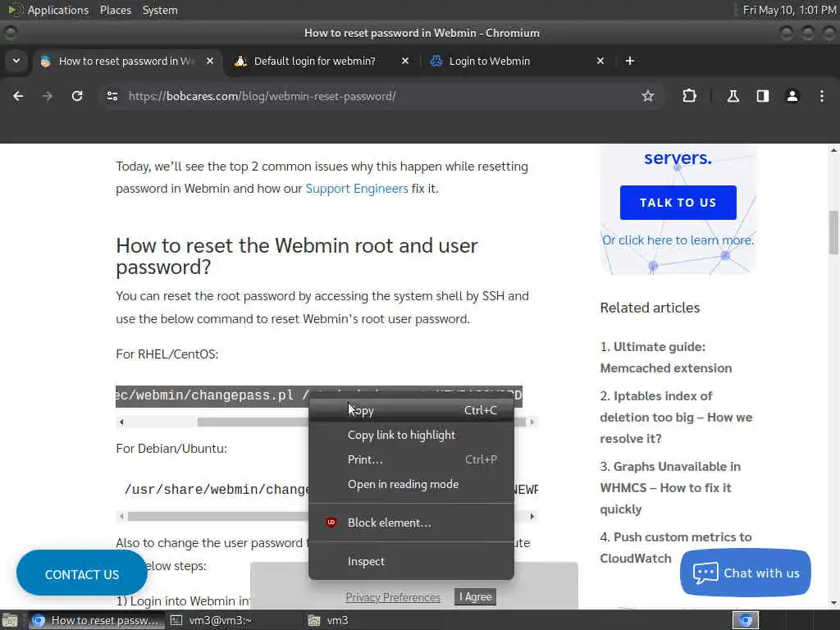Open 'Ultimate guide: Memcached extension' article
840x630 pixels.
pyautogui.click(x=665, y=358)
